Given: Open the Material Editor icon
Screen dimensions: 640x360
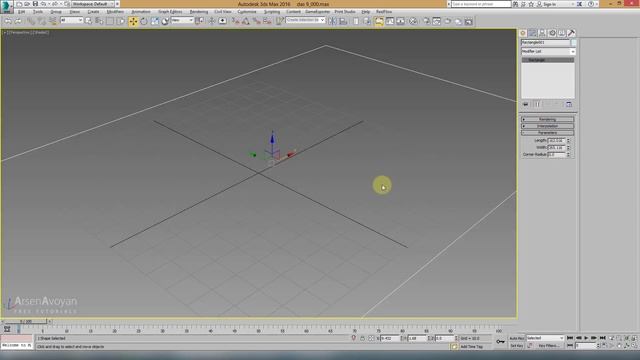Looking at the screenshot, I should click(413, 21).
